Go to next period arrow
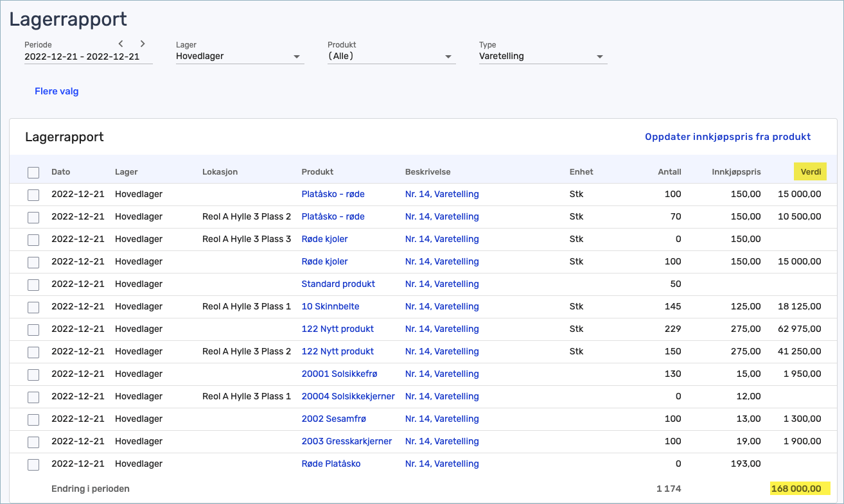 click(143, 44)
